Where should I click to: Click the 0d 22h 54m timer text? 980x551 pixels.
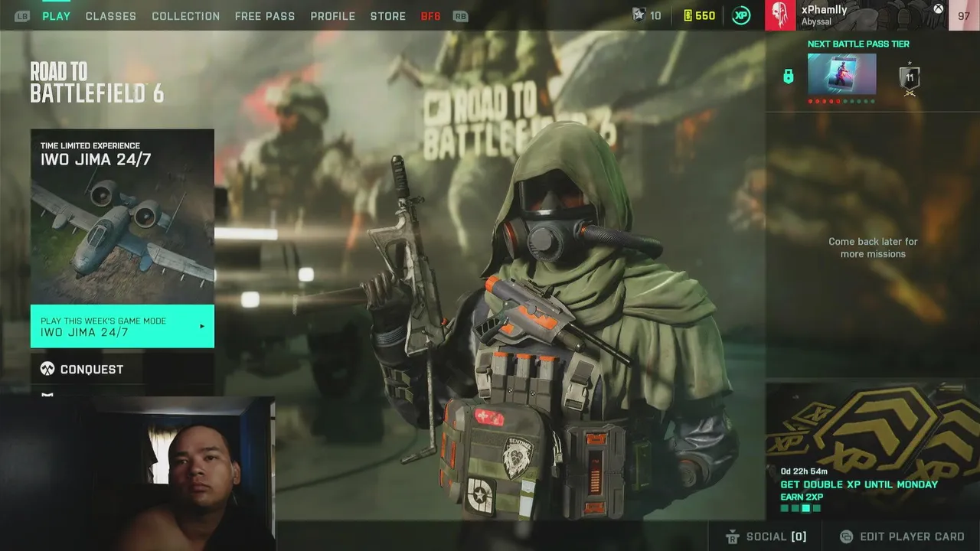point(804,471)
